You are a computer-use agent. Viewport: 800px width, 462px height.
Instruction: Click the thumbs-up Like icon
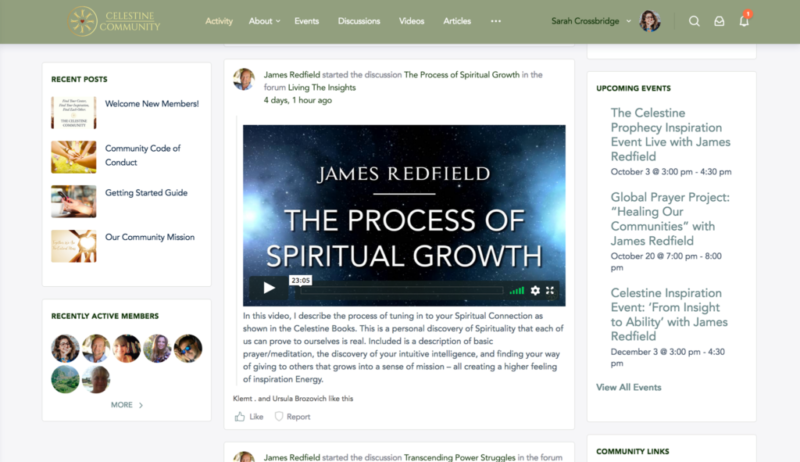(x=239, y=417)
